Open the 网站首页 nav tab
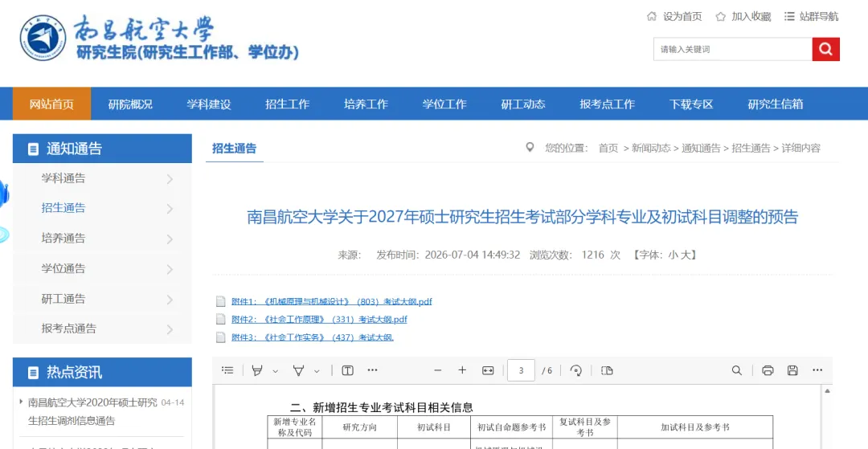Screen dimensions: 868x449 pos(51,104)
